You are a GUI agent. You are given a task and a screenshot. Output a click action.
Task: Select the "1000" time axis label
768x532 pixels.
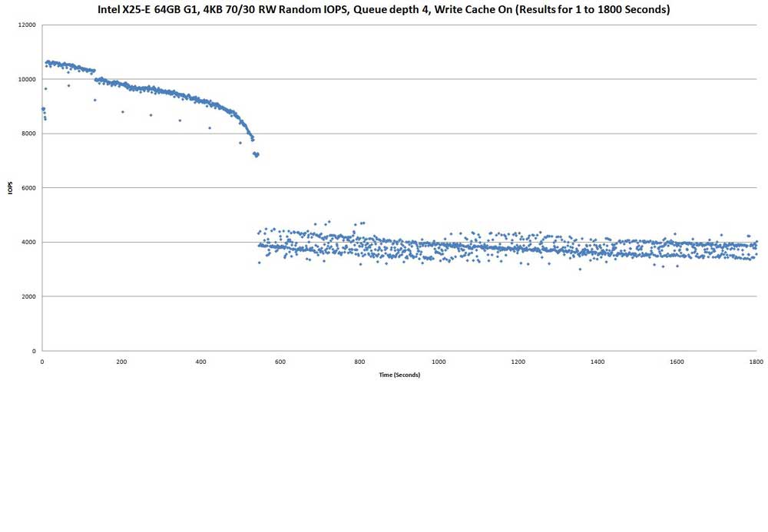tap(439, 362)
